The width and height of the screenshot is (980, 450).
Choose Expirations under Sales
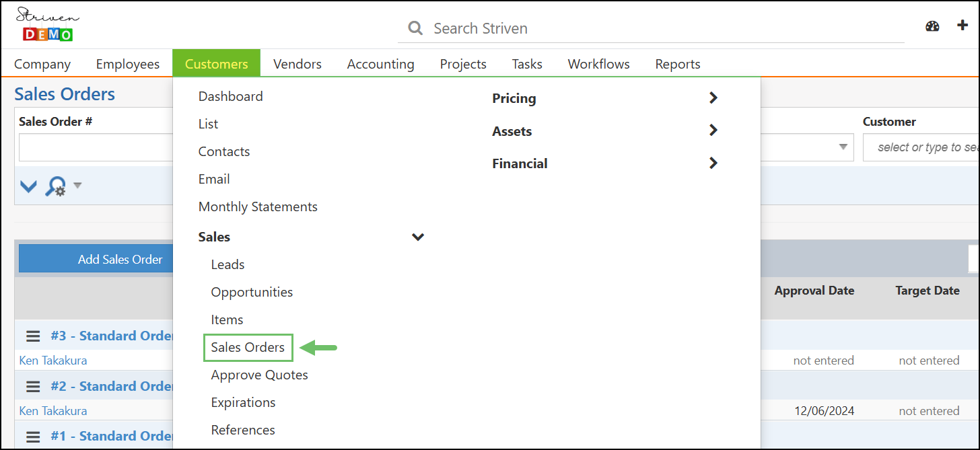[x=243, y=402]
